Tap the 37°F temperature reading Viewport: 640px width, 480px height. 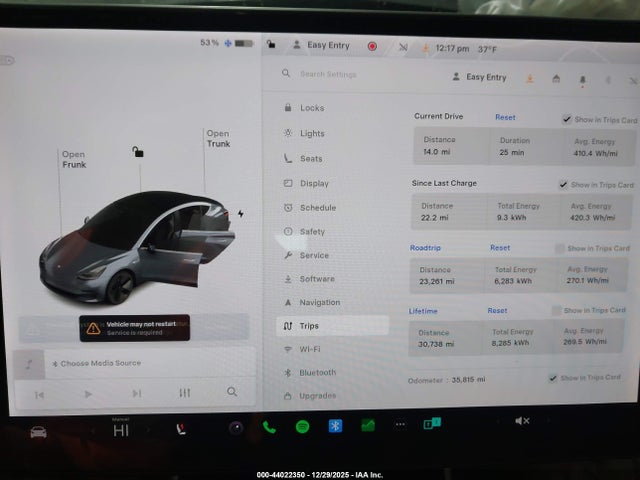coord(487,49)
